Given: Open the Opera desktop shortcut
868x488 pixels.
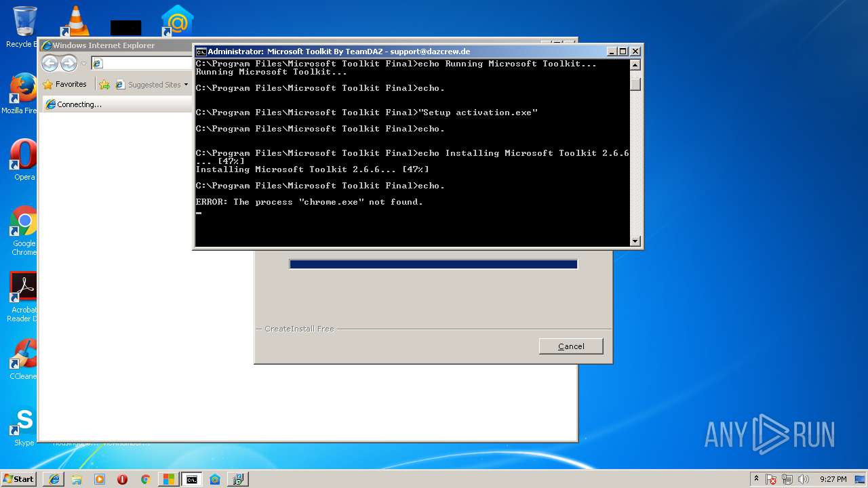Looking at the screenshot, I should click(23, 160).
